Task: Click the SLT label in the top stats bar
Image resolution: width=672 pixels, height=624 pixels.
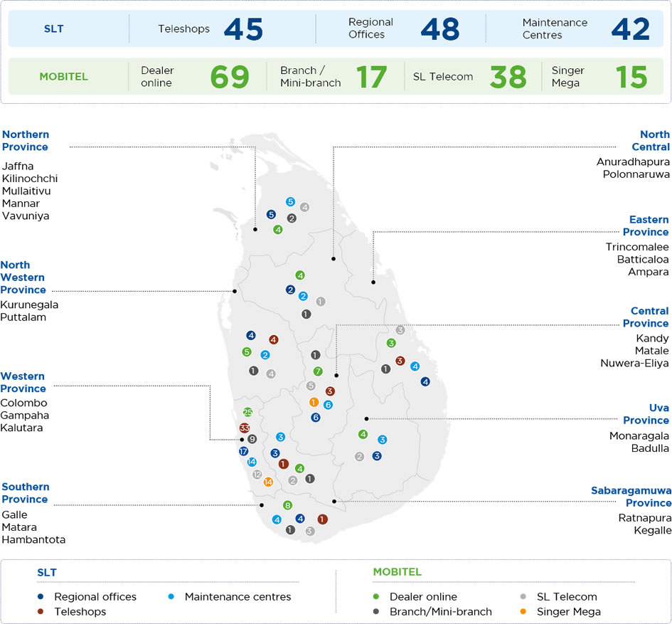Action: point(53,28)
